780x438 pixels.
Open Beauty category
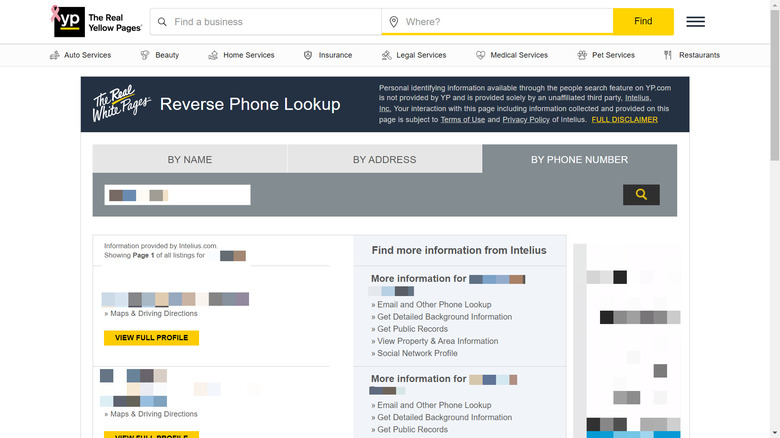(167, 55)
